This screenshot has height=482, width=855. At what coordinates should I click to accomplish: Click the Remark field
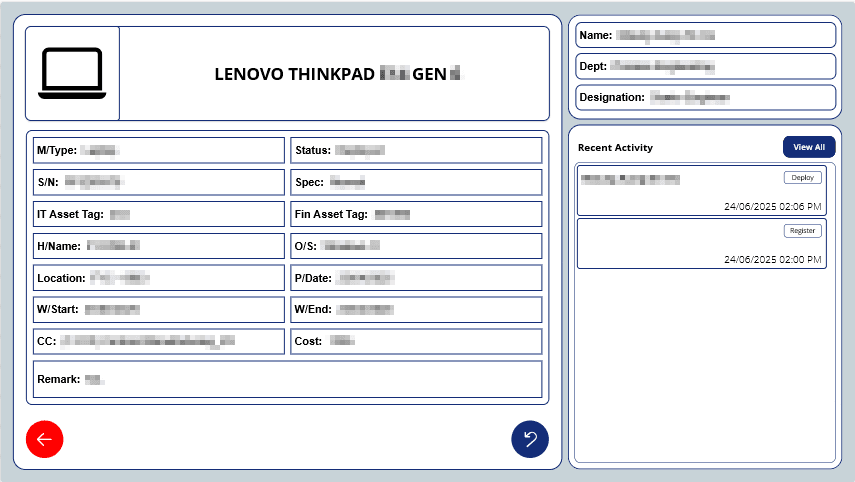click(287, 379)
